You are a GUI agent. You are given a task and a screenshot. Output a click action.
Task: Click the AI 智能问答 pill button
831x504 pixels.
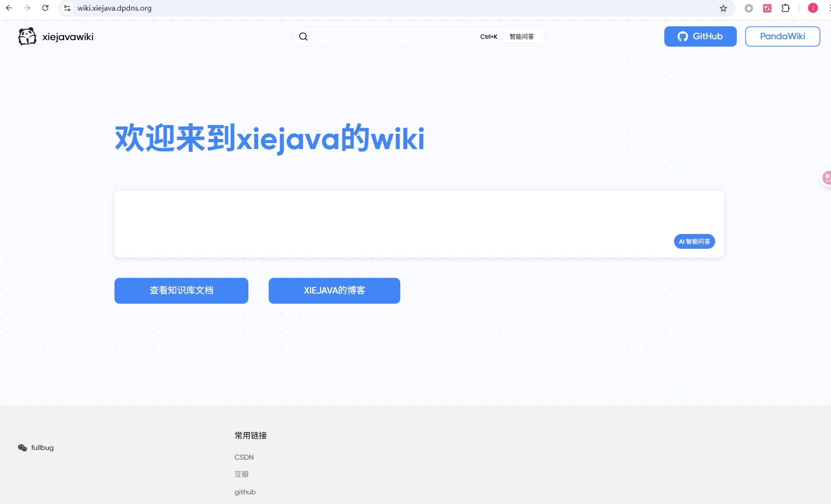tap(694, 241)
